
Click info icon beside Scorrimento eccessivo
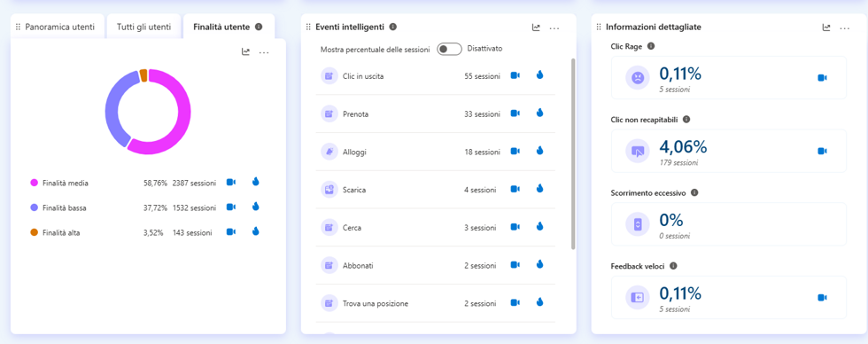(x=694, y=192)
